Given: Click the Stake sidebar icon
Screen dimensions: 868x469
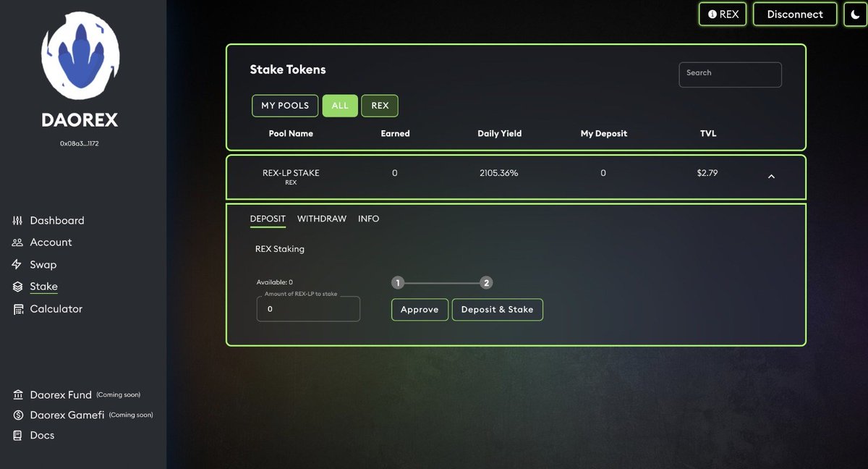Looking at the screenshot, I should point(17,286).
